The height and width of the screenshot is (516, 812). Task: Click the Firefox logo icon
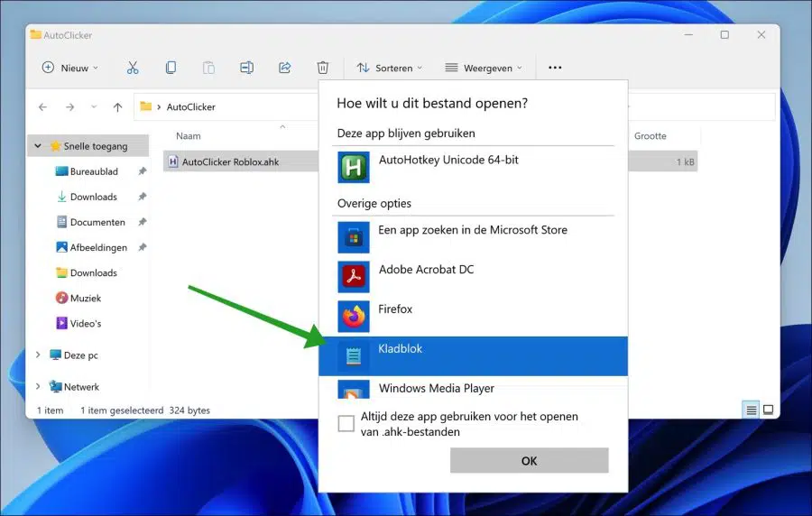click(x=354, y=317)
